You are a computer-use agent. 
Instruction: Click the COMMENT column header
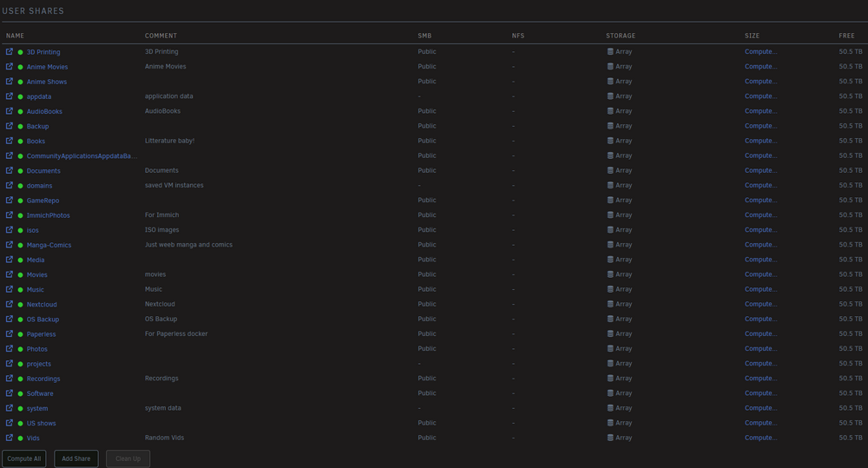161,36
